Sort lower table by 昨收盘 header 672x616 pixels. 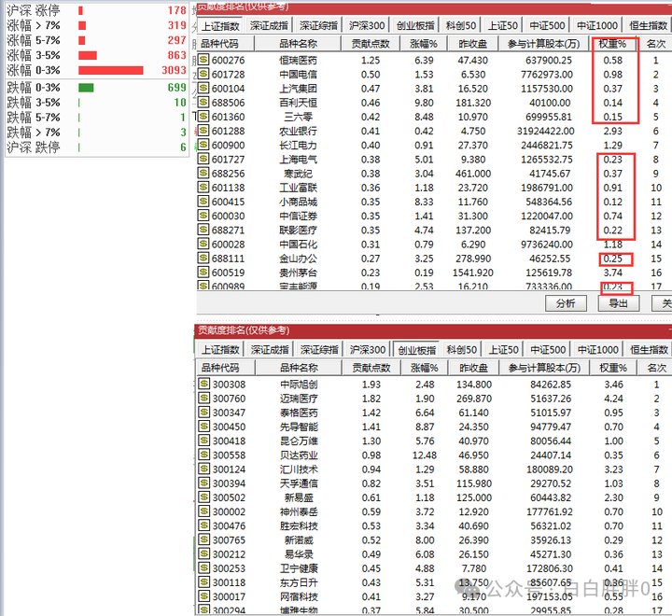coord(473,368)
